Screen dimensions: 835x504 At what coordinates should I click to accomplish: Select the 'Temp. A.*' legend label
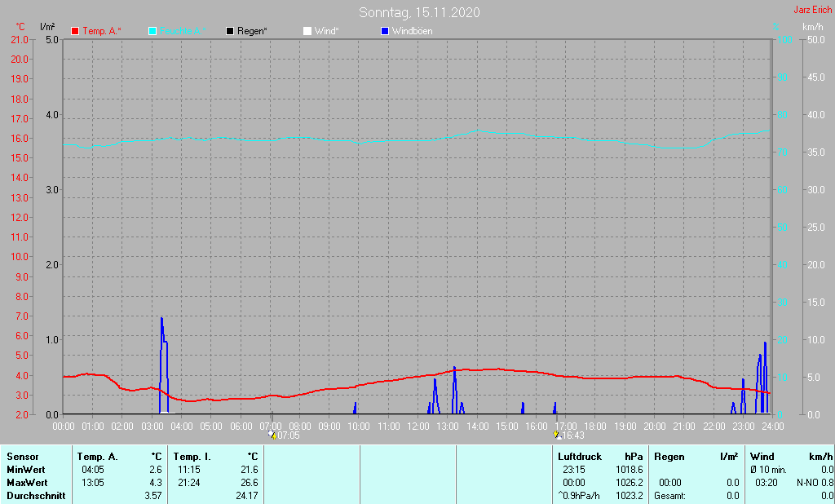(x=102, y=31)
